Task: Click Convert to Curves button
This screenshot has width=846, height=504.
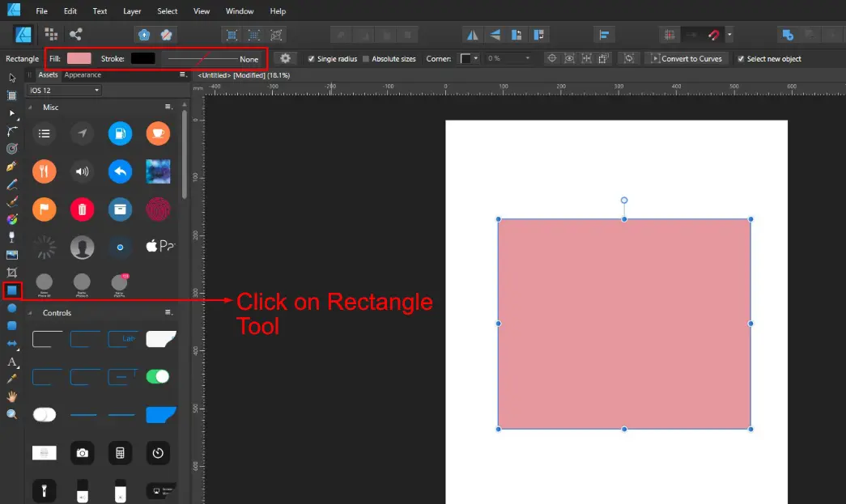Action: point(687,59)
